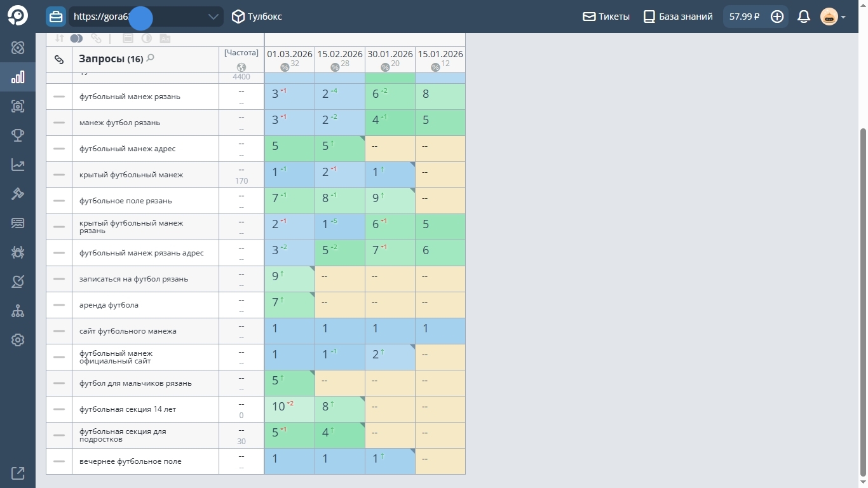Click the user avatar icon
Screen dimensions: 868x488
[x=829, y=17]
